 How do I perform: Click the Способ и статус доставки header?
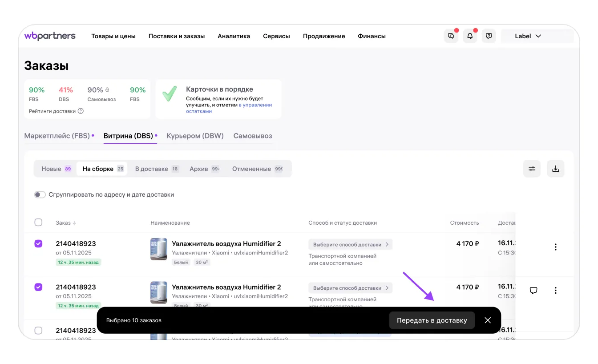click(x=343, y=223)
